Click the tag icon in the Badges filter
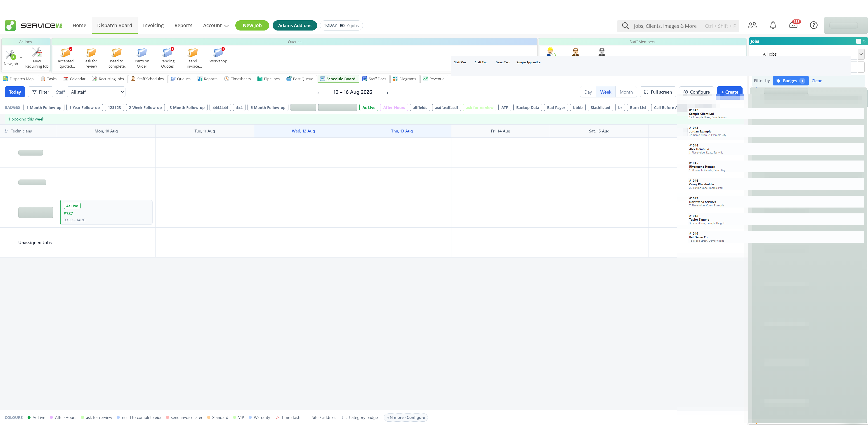This screenshot has height=425, width=868. pos(779,81)
